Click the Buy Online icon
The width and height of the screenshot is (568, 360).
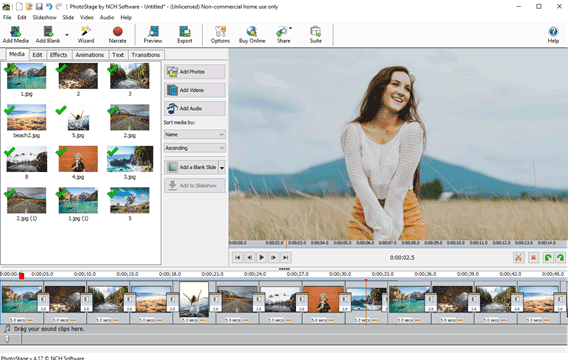click(x=252, y=35)
